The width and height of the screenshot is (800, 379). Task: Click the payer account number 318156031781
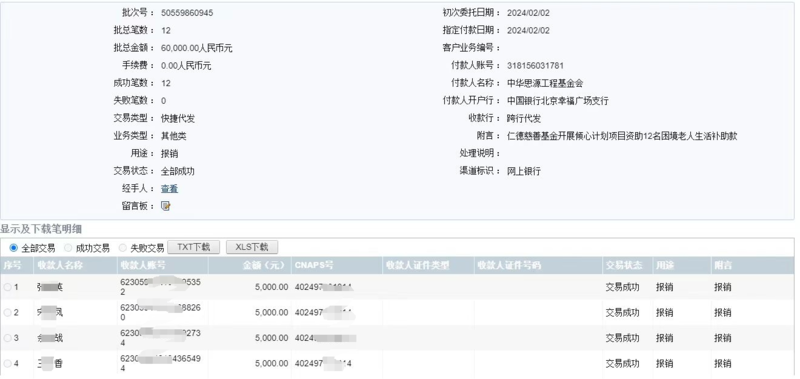point(535,66)
